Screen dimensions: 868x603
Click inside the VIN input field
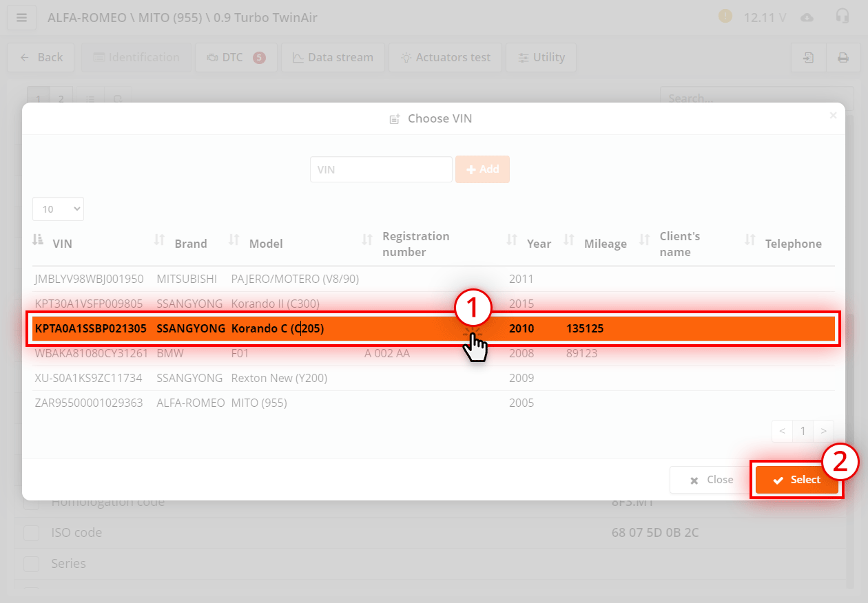(x=381, y=169)
